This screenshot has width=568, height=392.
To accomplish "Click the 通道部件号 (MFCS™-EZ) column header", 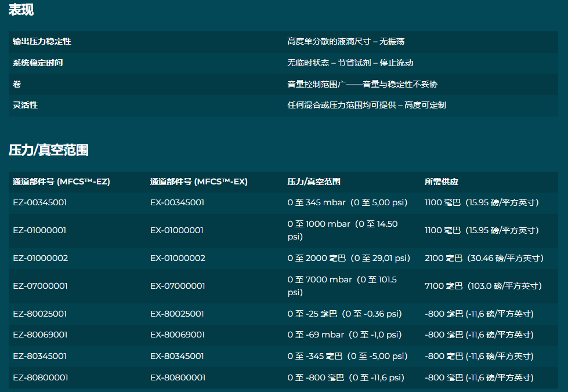I will coord(61,182).
